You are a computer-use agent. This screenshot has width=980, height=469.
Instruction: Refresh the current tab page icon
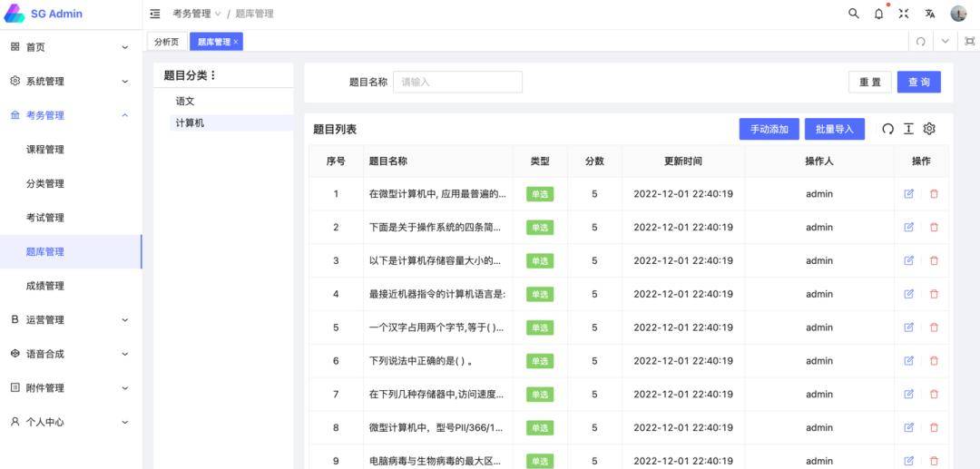tap(921, 42)
